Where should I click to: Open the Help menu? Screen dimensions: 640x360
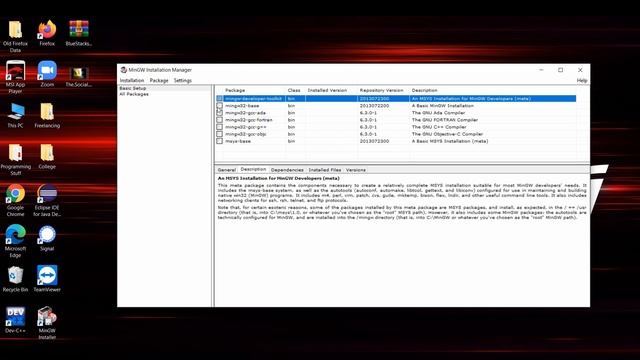point(582,80)
